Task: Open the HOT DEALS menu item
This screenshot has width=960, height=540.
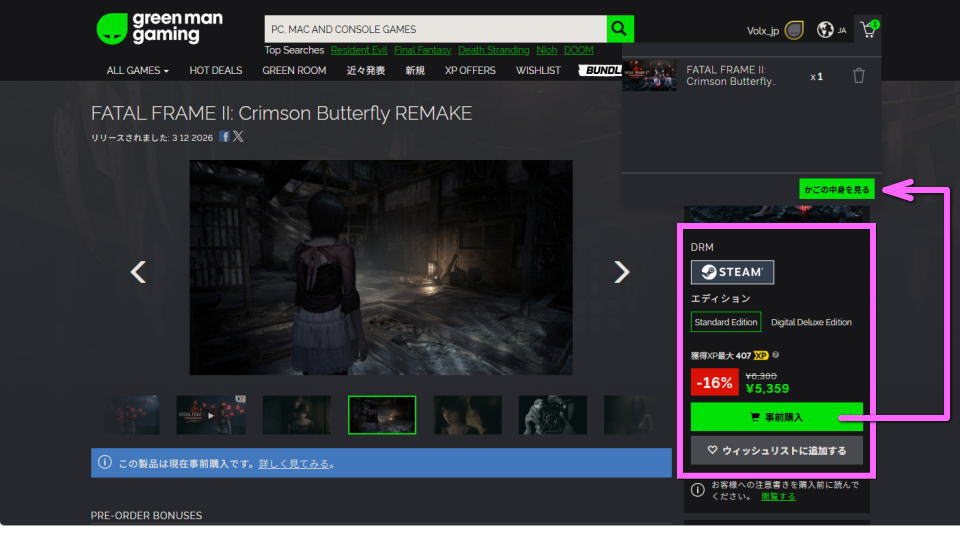Action: tap(215, 71)
